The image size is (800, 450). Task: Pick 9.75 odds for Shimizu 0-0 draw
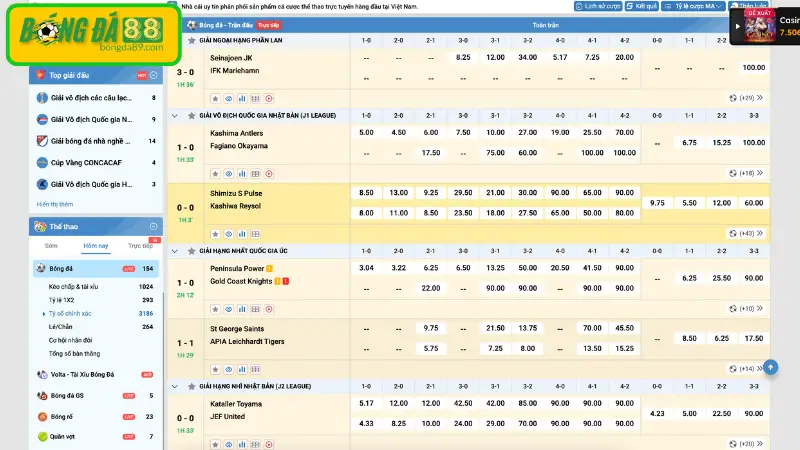pyautogui.click(x=657, y=203)
